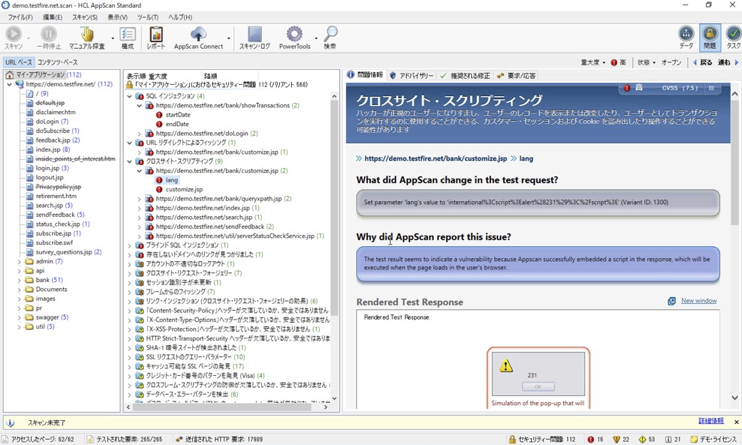Open the Advisory tab

[411, 75]
